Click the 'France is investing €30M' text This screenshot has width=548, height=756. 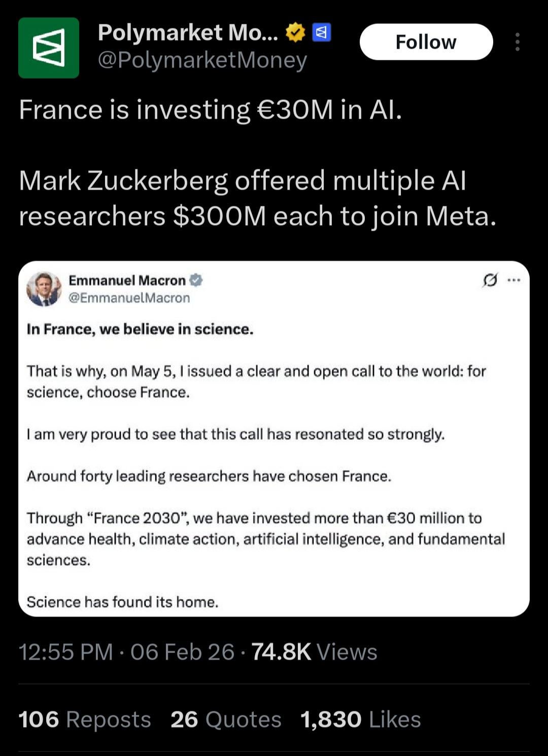210,110
